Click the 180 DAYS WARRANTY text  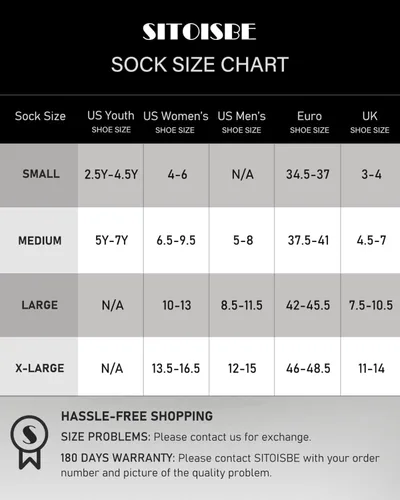coord(118,458)
